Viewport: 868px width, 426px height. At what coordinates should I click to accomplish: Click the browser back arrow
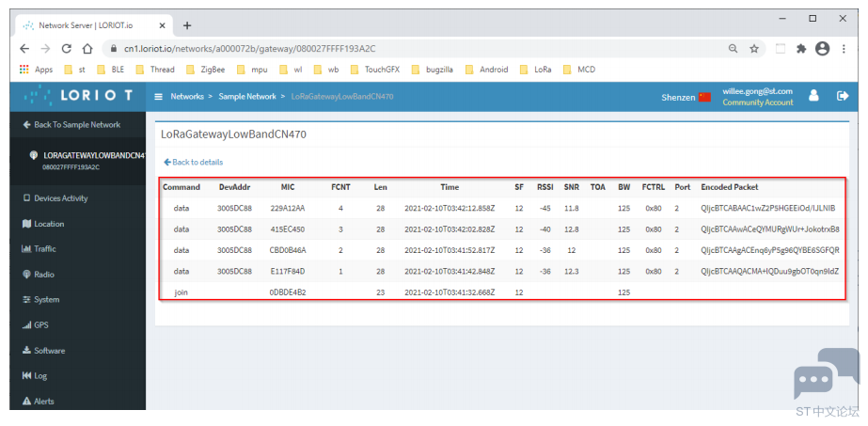point(24,49)
